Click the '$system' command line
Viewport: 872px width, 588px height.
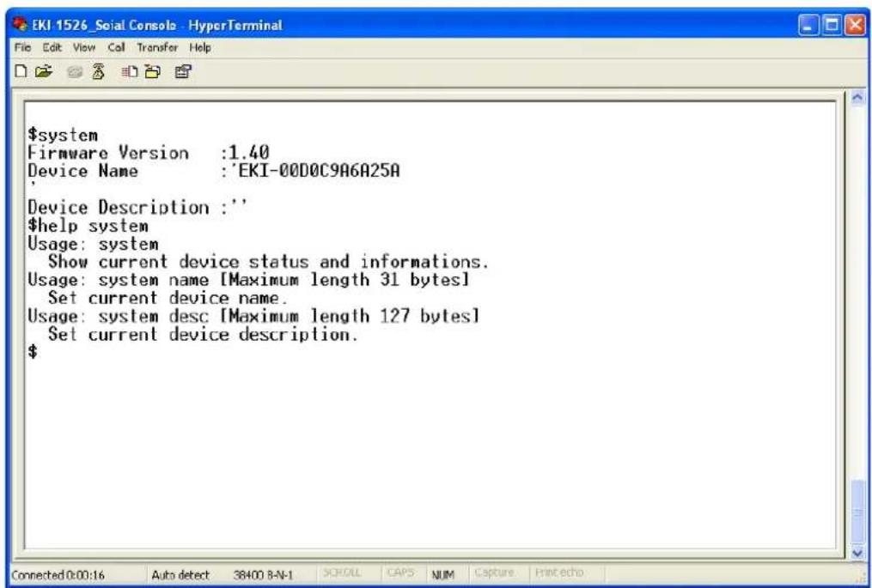coord(63,135)
